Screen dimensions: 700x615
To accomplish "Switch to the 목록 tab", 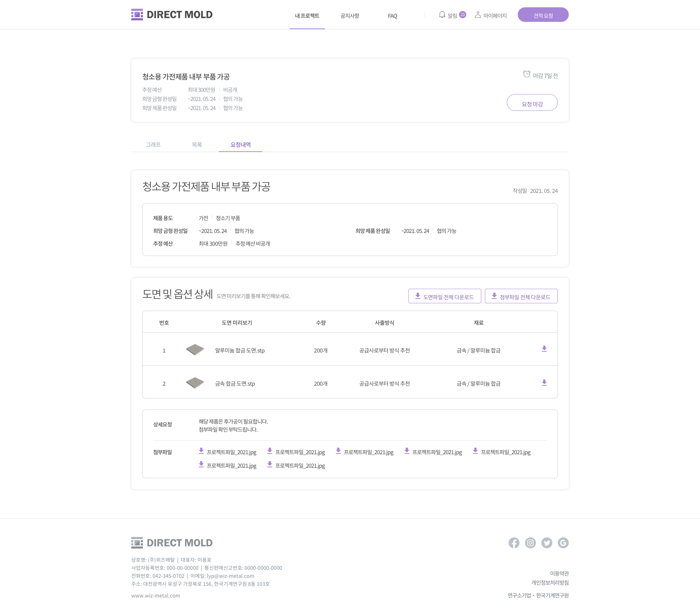I will coord(197,145).
